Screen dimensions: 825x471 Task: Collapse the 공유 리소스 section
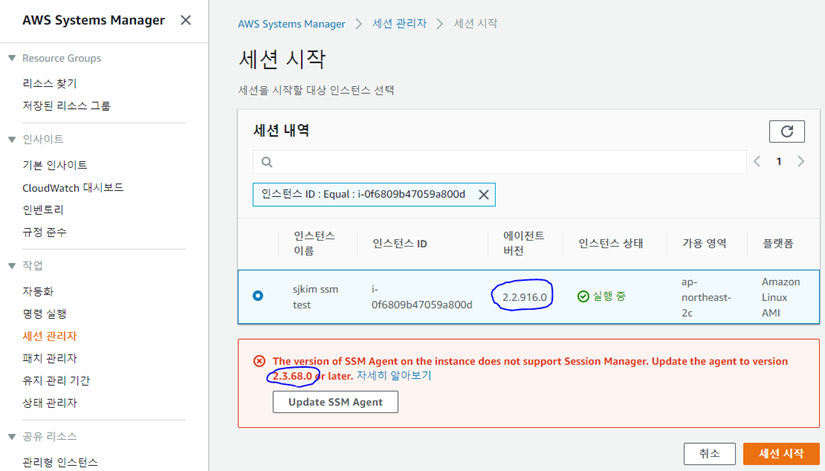(x=12, y=437)
